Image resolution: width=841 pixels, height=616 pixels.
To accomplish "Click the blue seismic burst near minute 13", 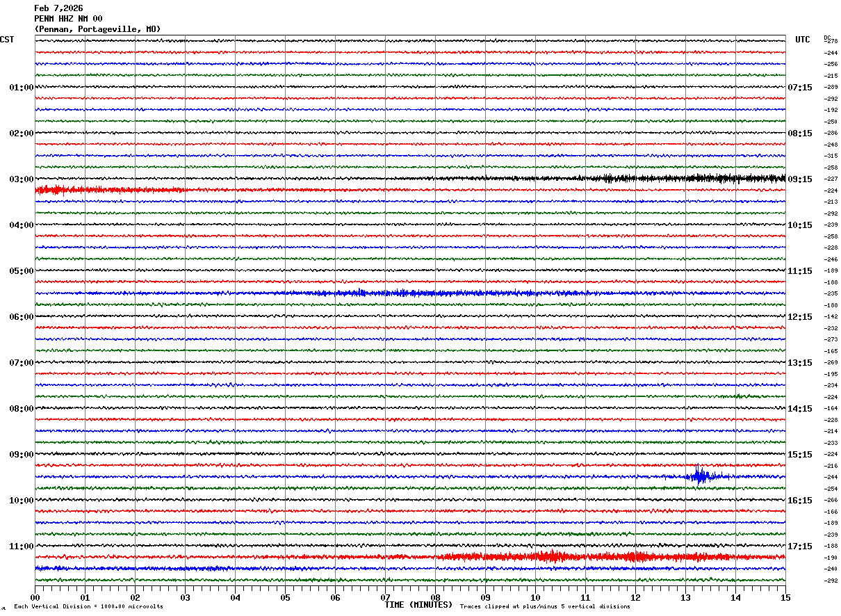I will pyautogui.click(x=700, y=476).
